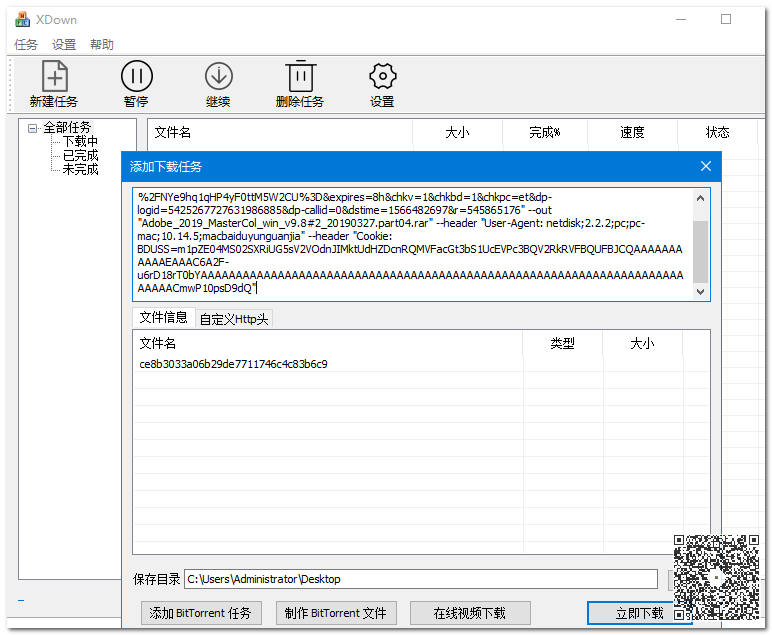
Task: Close the 添加下载任务 dialog
Action: click(x=706, y=166)
